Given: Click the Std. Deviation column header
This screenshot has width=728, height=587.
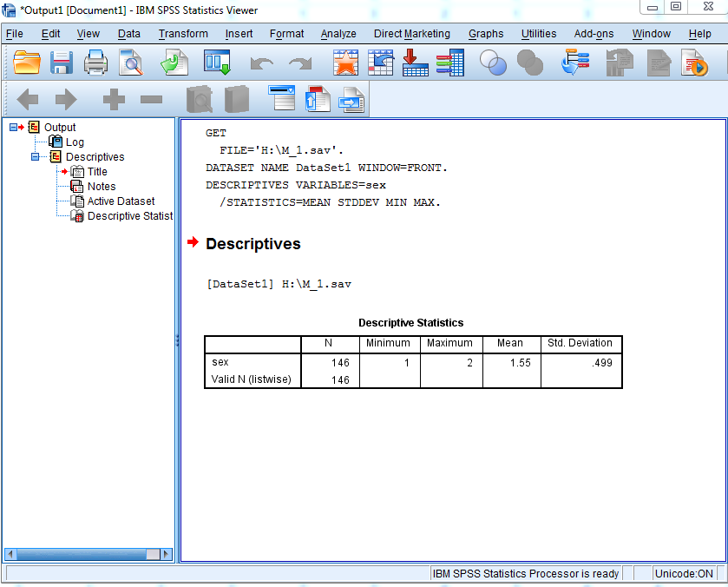Looking at the screenshot, I should tap(580, 343).
